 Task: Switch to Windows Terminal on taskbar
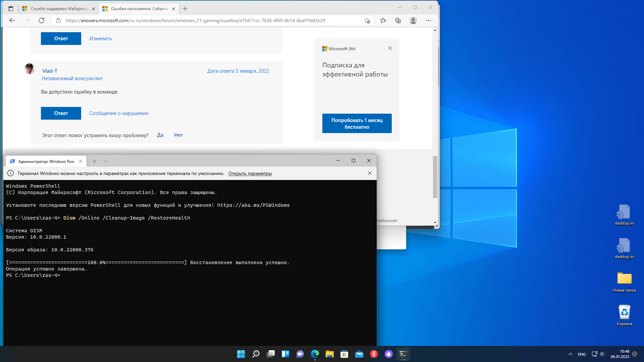[403, 354]
